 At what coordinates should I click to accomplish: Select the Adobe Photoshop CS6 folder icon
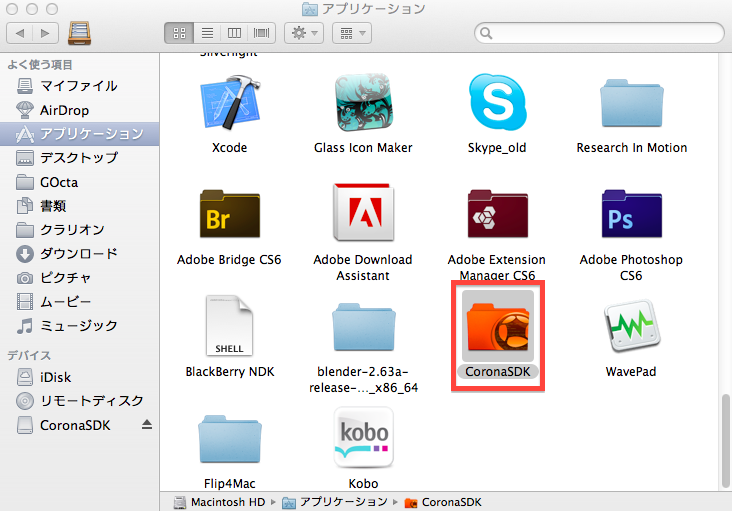[x=631, y=214]
